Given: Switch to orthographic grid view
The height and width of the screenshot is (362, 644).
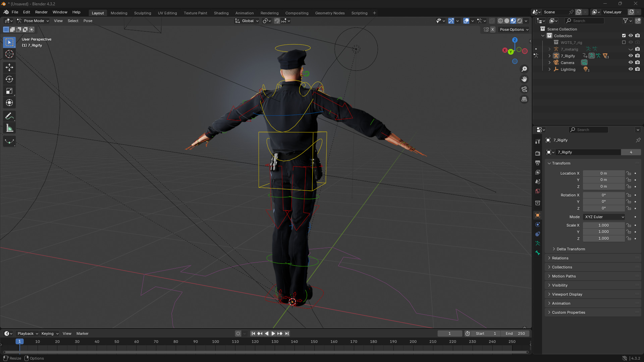Looking at the screenshot, I should click(x=524, y=99).
